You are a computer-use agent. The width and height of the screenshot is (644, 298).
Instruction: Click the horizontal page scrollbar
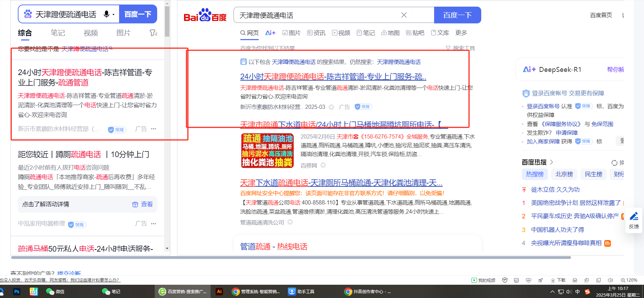point(291,258)
